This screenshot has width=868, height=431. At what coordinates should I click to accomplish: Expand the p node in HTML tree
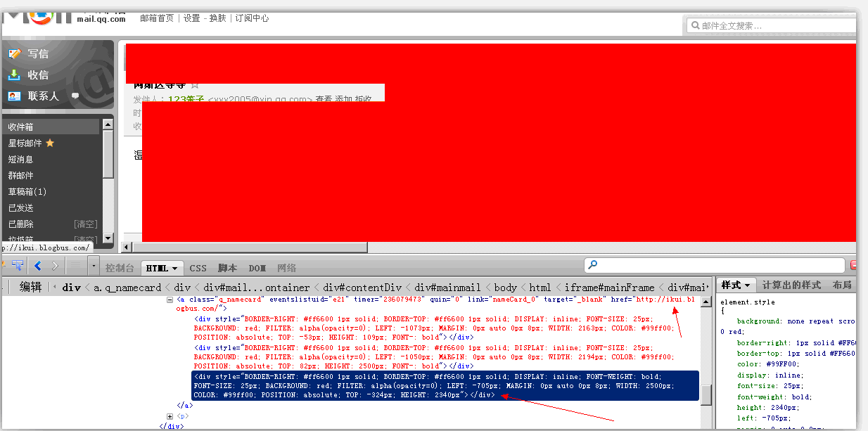[170, 416]
